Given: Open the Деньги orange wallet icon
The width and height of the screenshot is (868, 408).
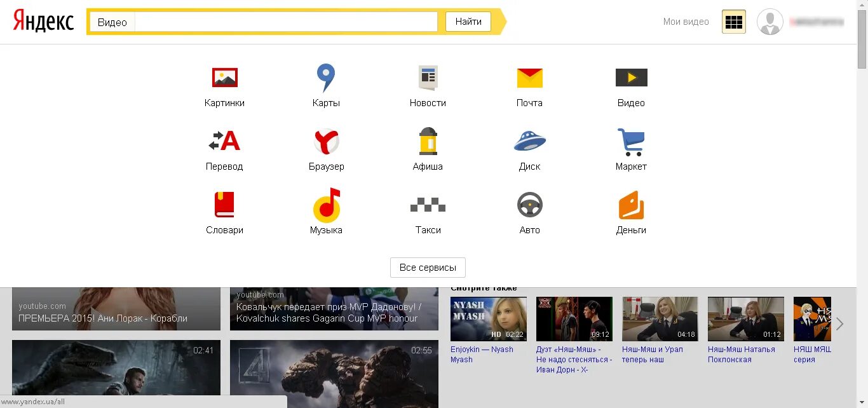Looking at the screenshot, I should click(631, 205).
